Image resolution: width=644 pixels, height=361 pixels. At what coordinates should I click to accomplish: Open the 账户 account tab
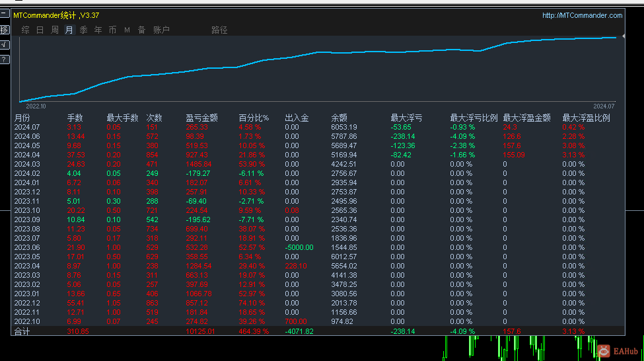(x=161, y=30)
